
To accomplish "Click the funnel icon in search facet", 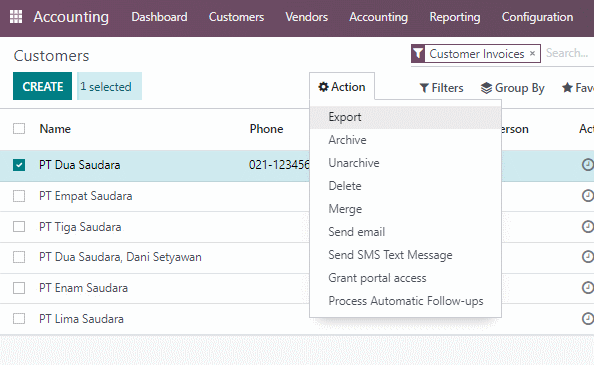I will (418, 53).
